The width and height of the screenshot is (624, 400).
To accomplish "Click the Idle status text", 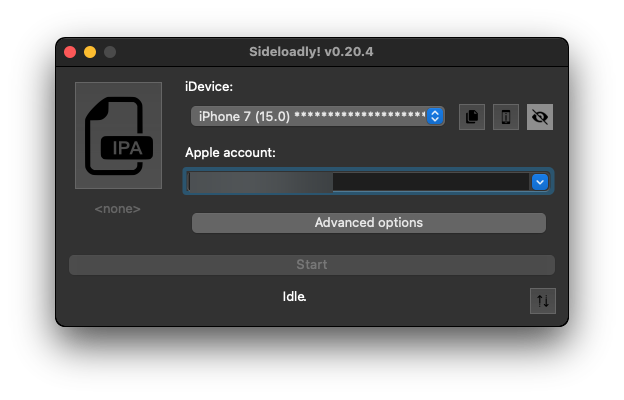I will pos(294,297).
